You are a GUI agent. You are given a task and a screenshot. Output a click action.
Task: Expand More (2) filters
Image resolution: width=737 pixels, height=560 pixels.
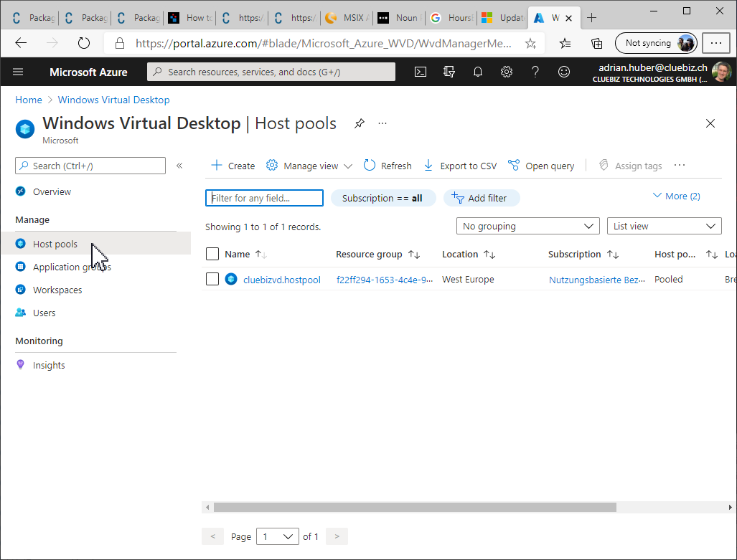coord(677,196)
